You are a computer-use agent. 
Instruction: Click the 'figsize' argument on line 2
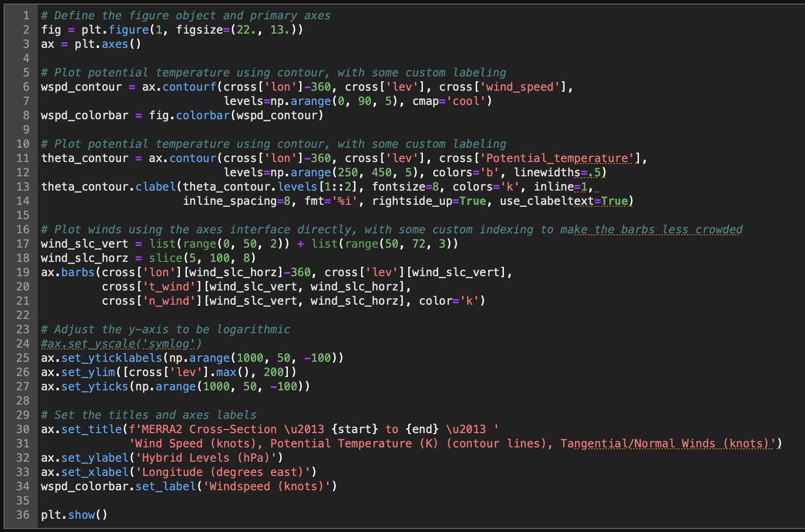pos(199,30)
